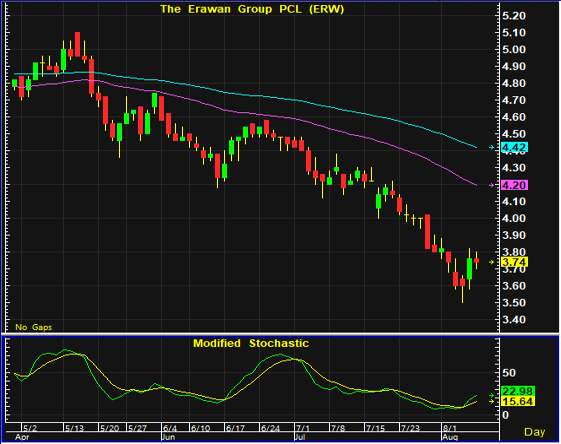Click the 'Aug' month label
The height and width of the screenshot is (444, 561).
[x=450, y=437]
